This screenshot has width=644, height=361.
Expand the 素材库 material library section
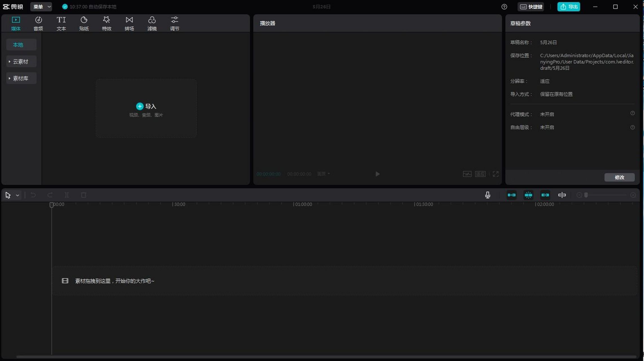click(21, 78)
